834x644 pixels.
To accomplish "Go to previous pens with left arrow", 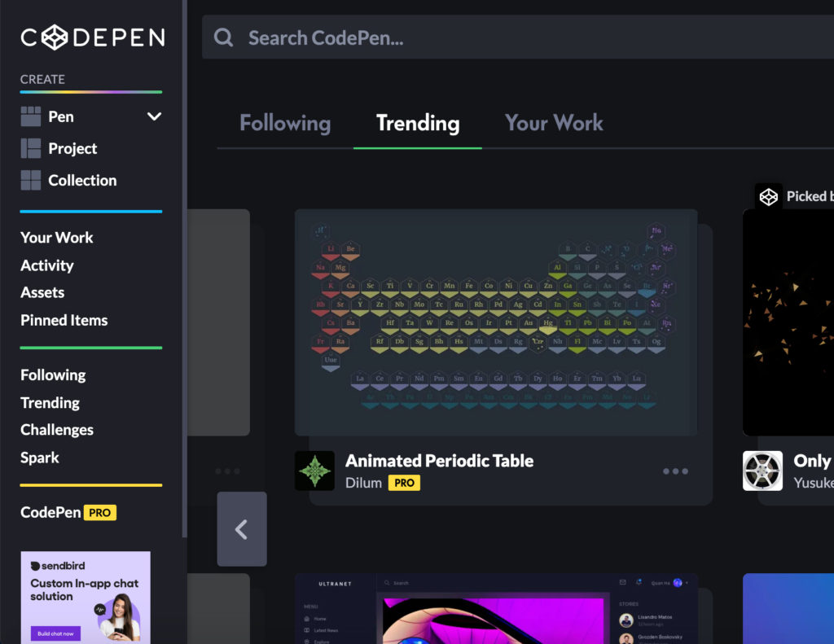I will (242, 529).
